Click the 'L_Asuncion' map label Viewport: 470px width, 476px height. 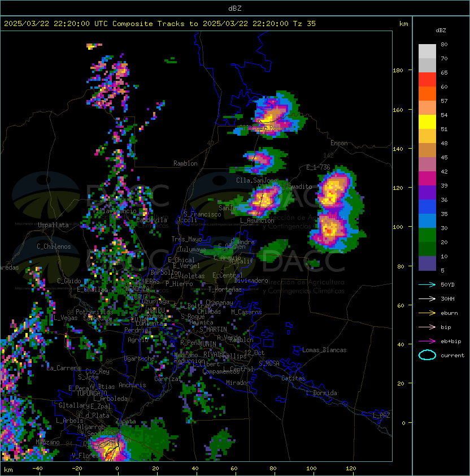[x=257, y=220]
